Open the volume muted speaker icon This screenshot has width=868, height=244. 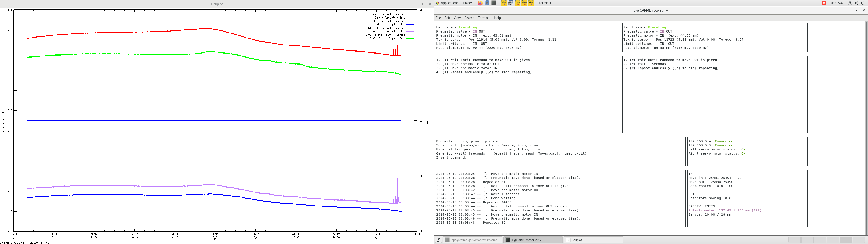point(856,3)
